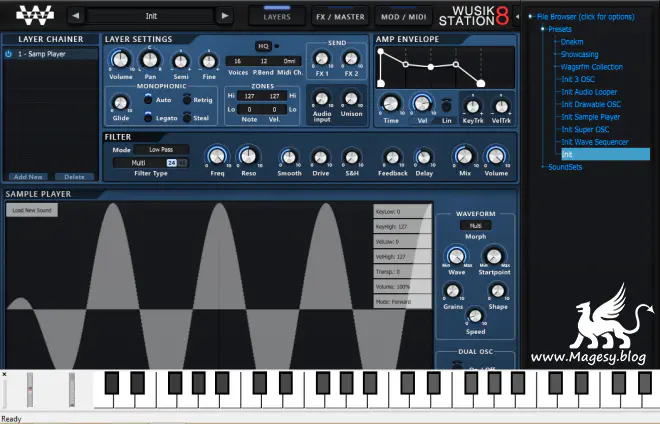Image resolution: width=660 pixels, height=424 pixels.
Task: Click the filter Freq knob
Action: 217,156
